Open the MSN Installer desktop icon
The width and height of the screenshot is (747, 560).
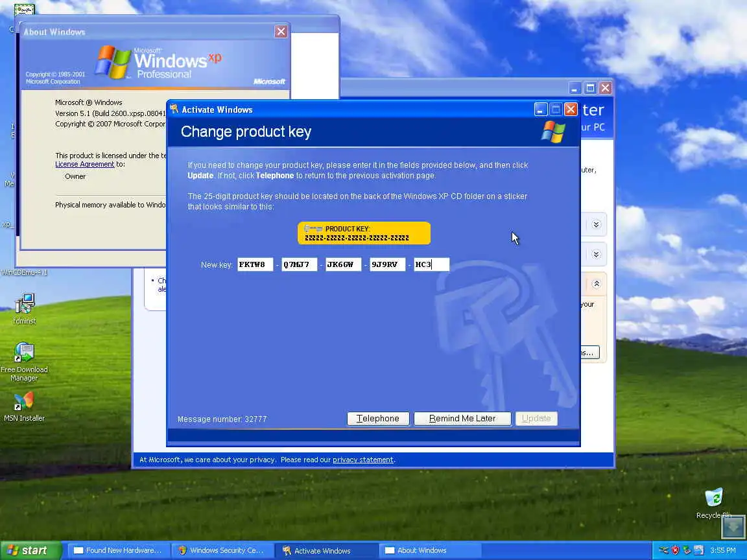point(24,407)
